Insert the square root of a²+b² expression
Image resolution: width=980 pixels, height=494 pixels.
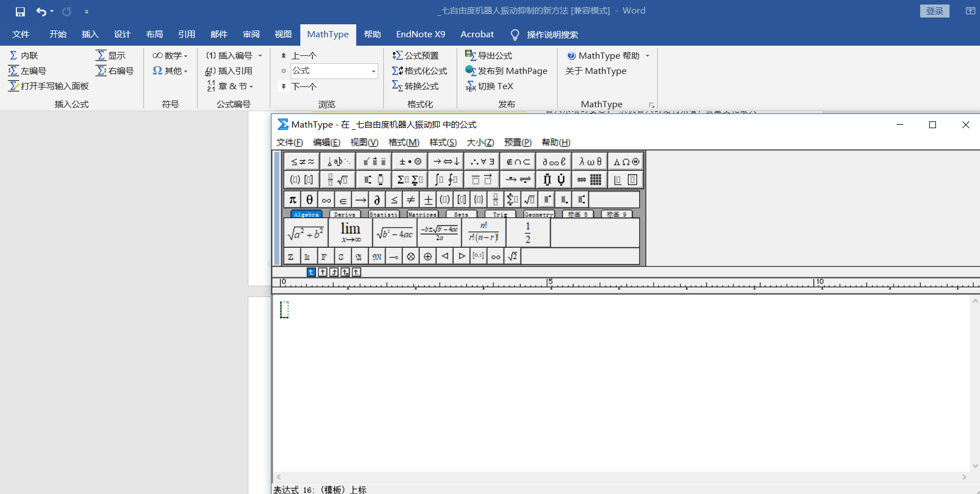coord(305,232)
